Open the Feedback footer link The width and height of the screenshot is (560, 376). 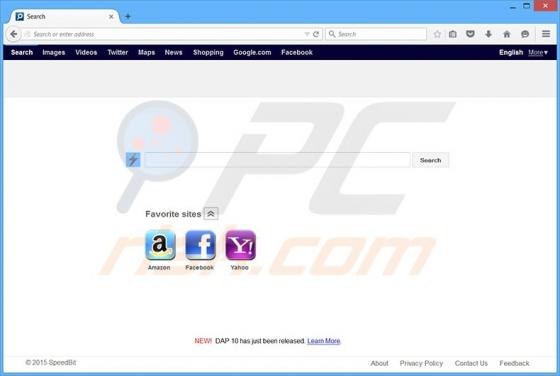point(514,363)
